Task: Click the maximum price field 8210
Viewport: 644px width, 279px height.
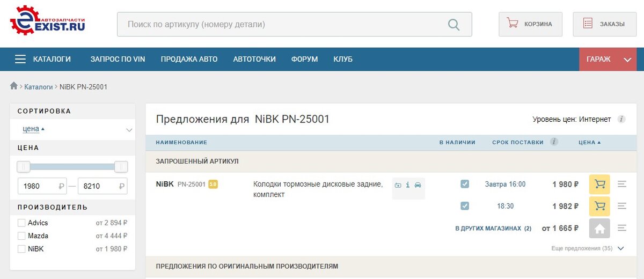Action: 103,186
